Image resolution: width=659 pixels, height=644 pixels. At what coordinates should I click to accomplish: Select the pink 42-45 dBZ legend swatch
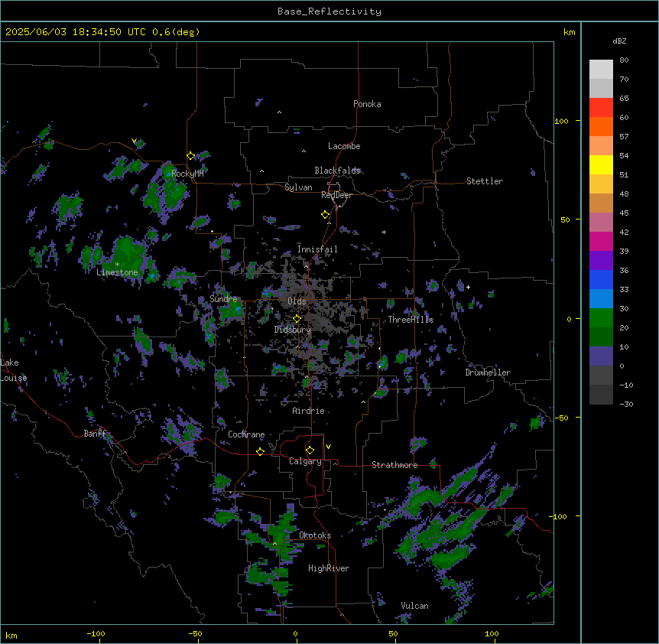click(x=601, y=223)
